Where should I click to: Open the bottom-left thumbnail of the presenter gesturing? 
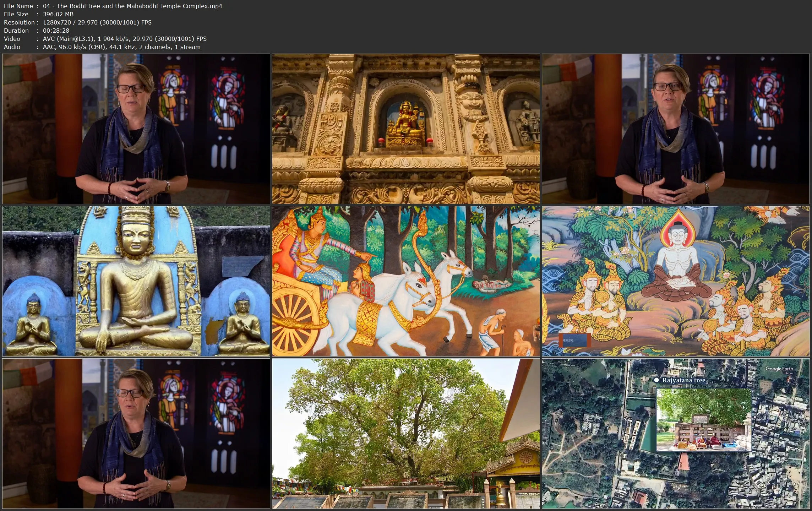pos(136,434)
